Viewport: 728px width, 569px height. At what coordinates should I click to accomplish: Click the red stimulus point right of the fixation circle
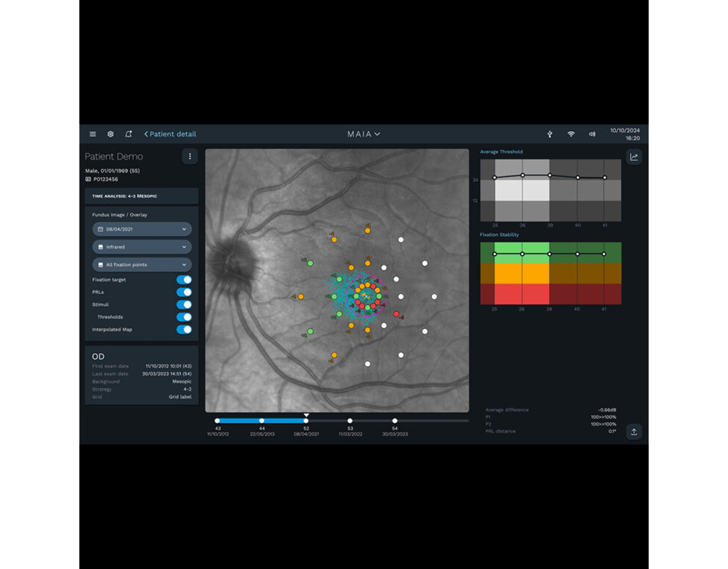click(x=396, y=314)
